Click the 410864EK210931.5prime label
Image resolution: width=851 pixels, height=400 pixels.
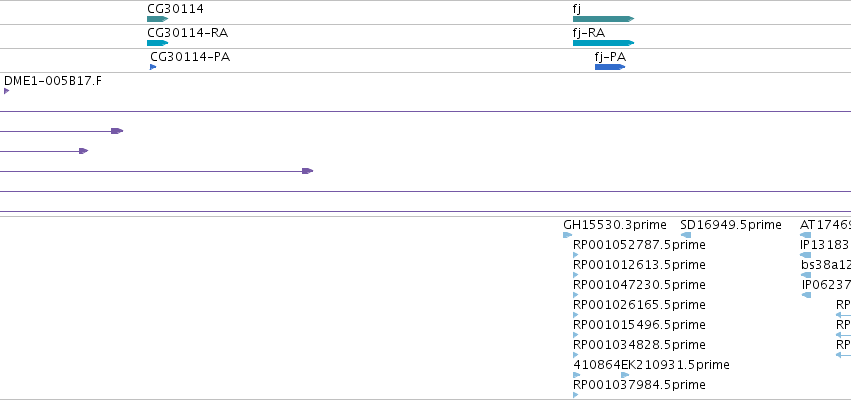pyautogui.click(x=651, y=365)
